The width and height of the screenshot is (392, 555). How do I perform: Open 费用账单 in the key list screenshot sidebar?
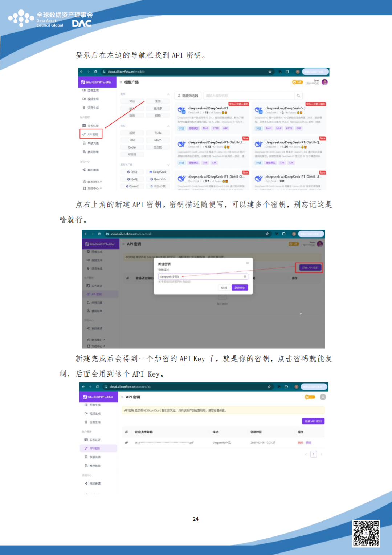pos(93,466)
